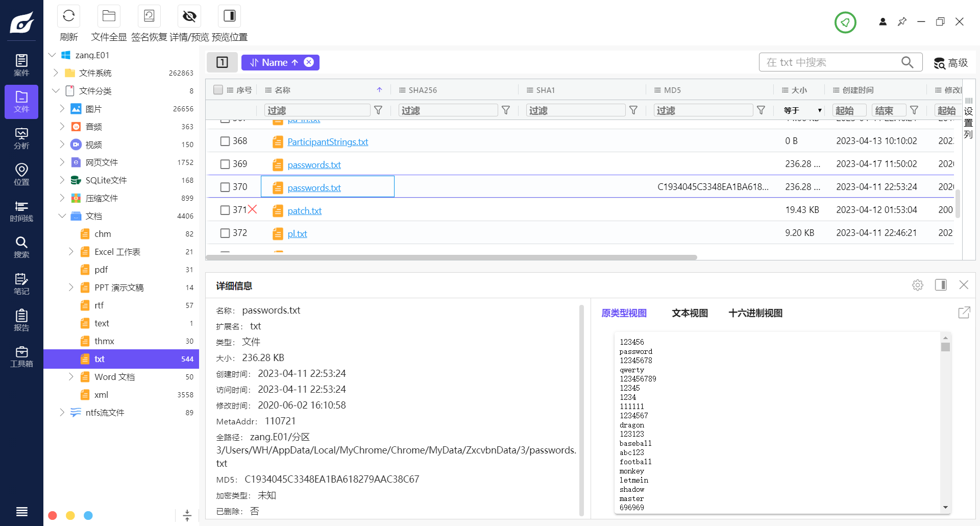Click the 名称 filter input field
Image resolution: width=980 pixels, height=526 pixels.
click(x=317, y=110)
